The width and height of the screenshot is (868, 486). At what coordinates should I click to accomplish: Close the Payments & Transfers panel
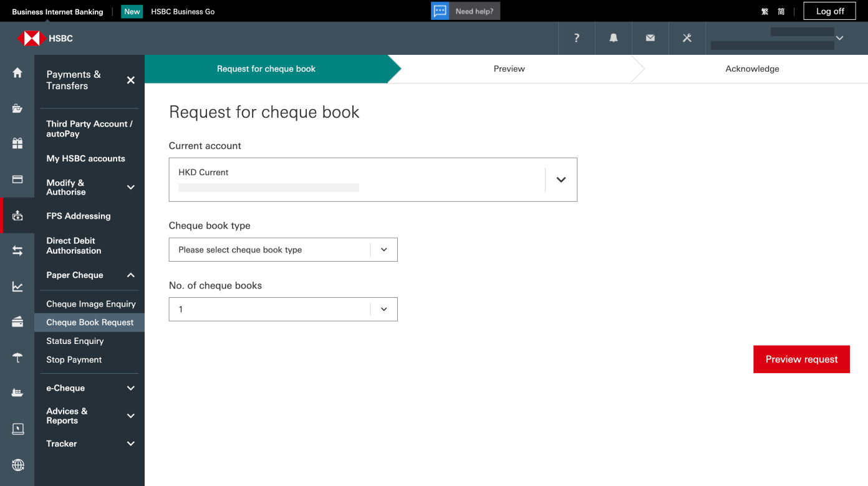coord(131,80)
